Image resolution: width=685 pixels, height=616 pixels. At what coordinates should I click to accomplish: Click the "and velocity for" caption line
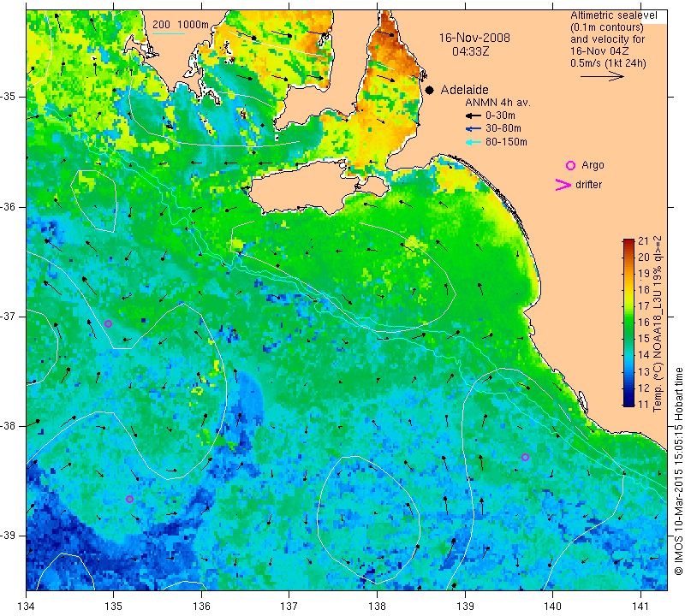(607, 39)
